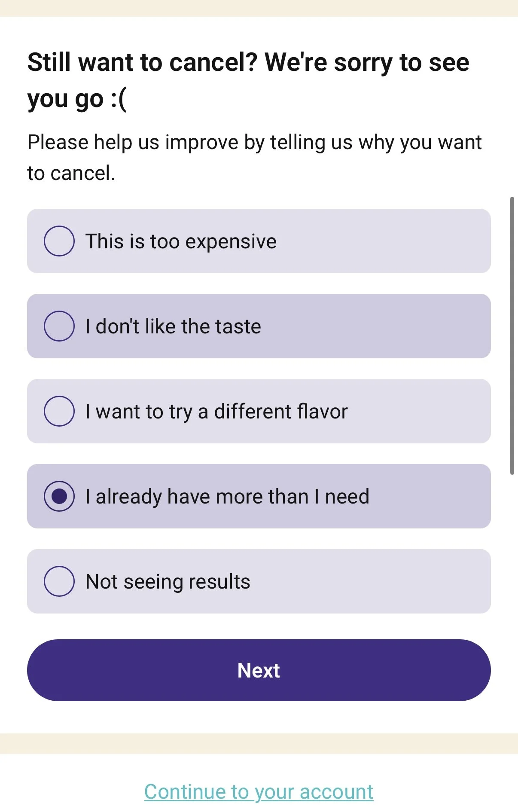Click the "Still want to cancel?" heading
The width and height of the screenshot is (518, 812).
point(248,80)
